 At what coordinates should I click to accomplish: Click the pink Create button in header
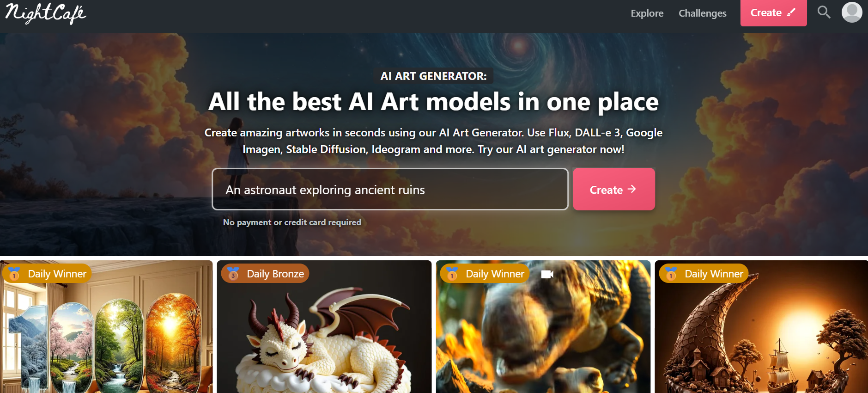pos(773,13)
